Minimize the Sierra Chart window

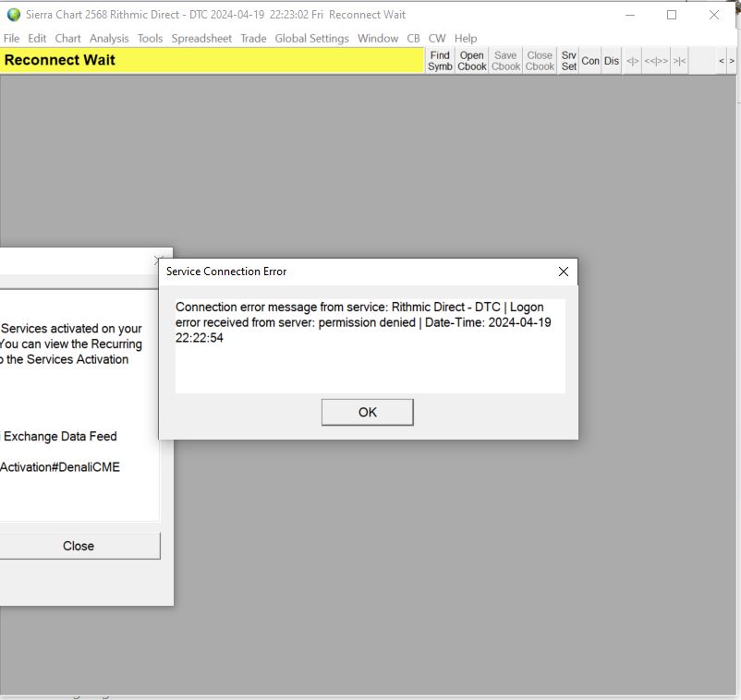pos(630,15)
